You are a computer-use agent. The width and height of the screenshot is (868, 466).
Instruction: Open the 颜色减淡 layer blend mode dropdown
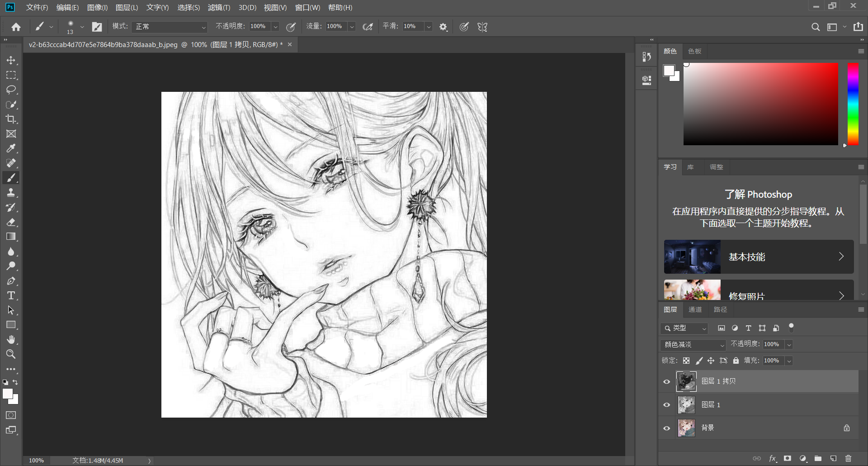[693, 345]
